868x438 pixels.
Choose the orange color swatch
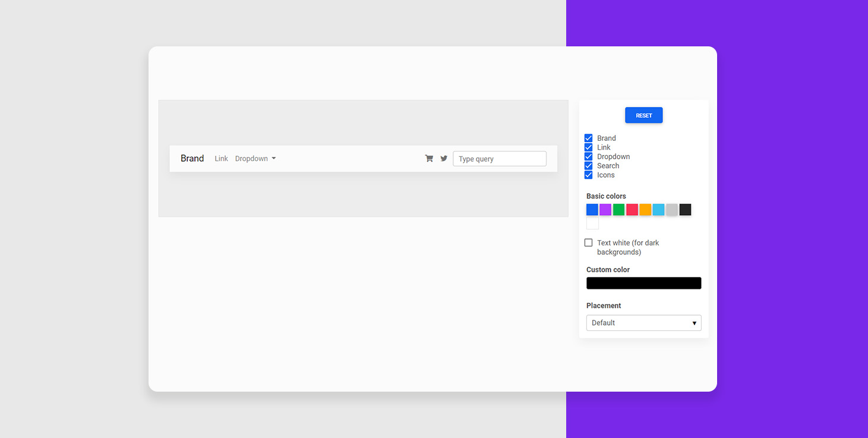click(645, 210)
